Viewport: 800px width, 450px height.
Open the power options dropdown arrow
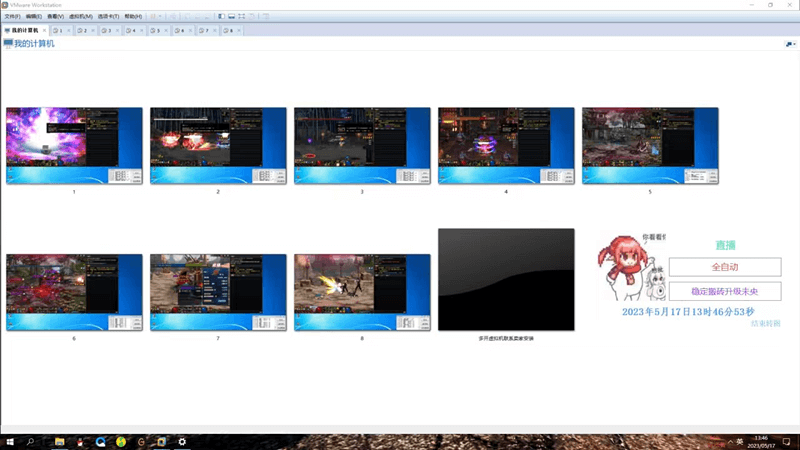click(x=160, y=16)
